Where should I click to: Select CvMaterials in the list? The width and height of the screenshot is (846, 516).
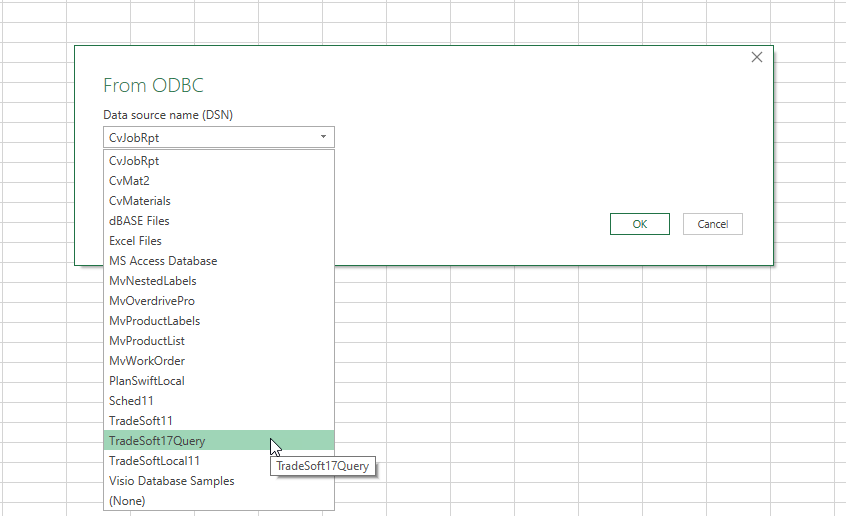pos(139,200)
